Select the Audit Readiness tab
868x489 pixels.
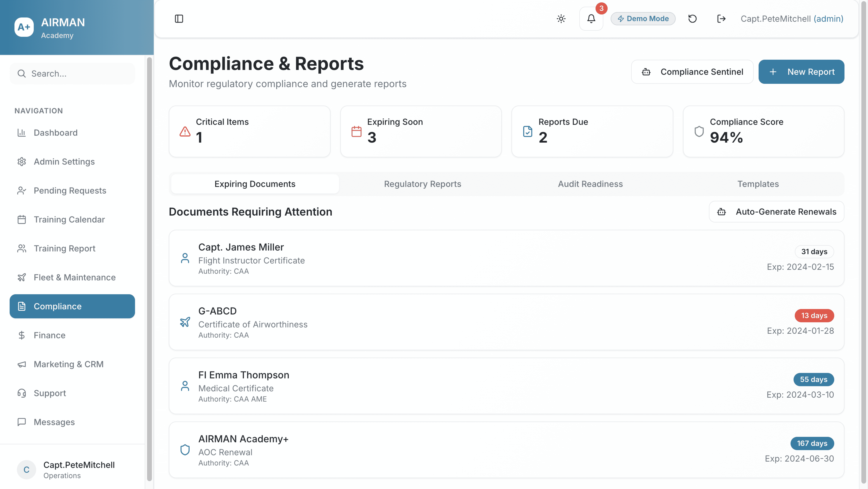[590, 184]
